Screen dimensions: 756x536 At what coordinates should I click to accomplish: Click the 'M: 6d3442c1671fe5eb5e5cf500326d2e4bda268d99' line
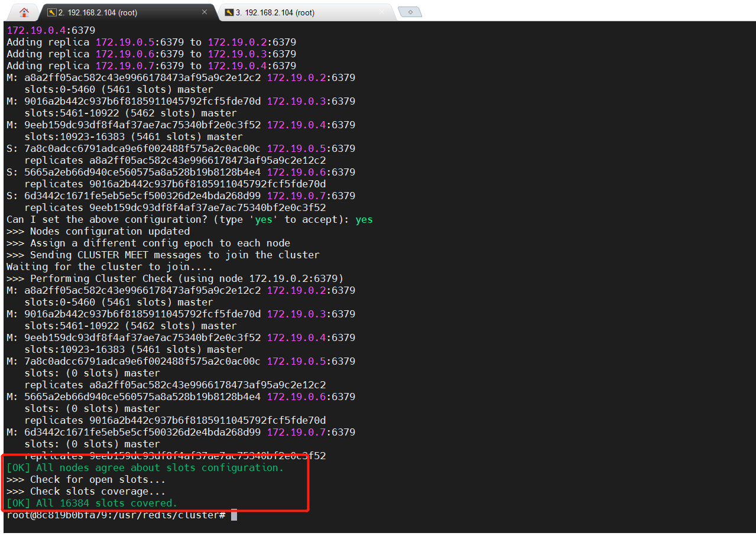[181, 433]
